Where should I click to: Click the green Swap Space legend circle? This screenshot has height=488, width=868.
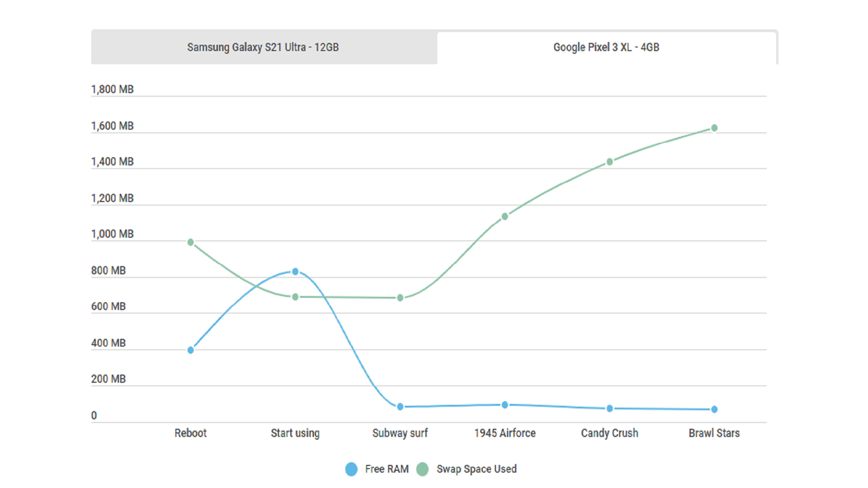pyautogui.click(x=422, y=469)
